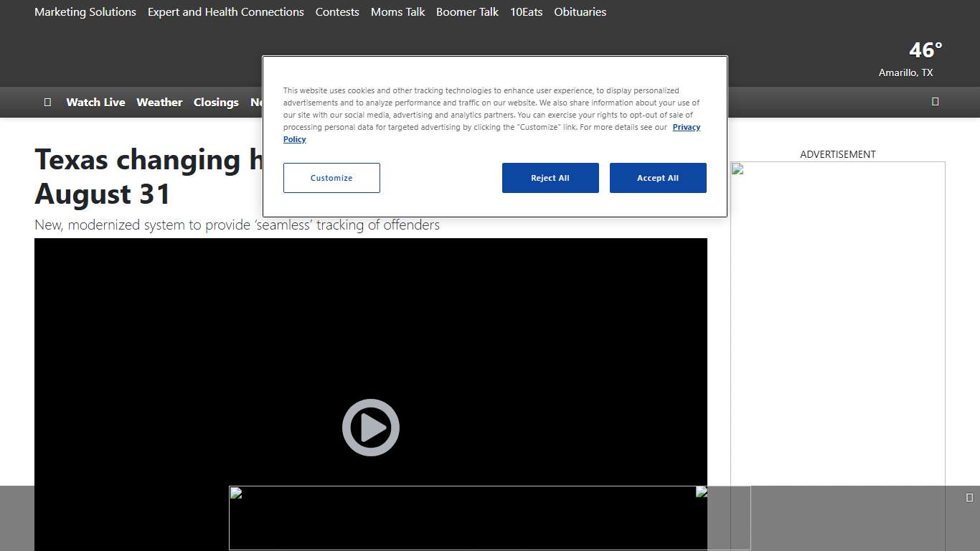View the Obituaries page
This screenshot has height=551, width=980.
click(580, 12)
